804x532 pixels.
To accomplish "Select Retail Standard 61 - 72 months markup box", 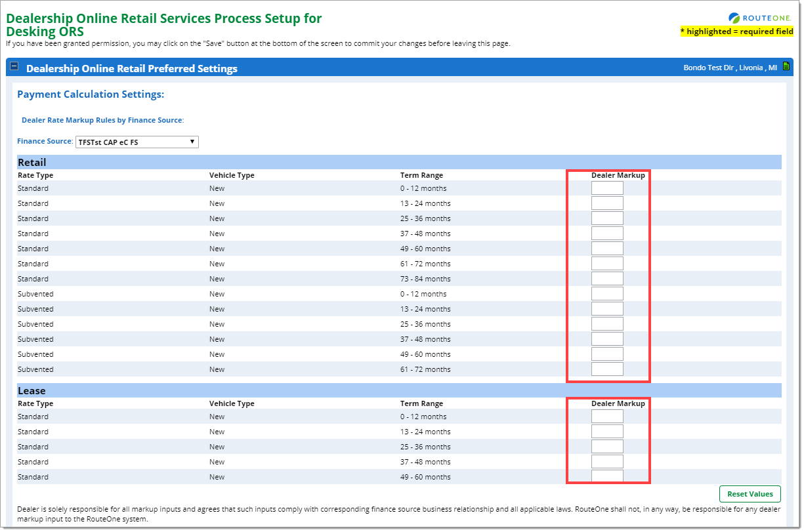I will coord(607,264).
